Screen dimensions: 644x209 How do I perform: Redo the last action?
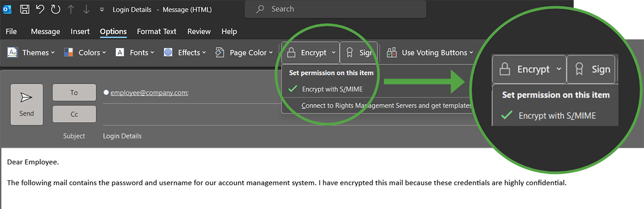coord(55,9)
